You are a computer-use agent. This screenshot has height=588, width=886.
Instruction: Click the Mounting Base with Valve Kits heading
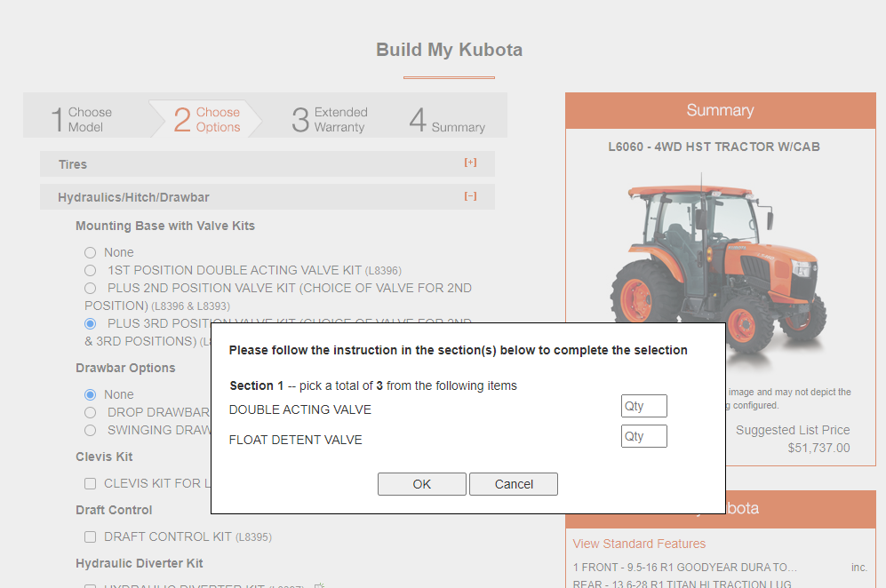pos(165,226)
